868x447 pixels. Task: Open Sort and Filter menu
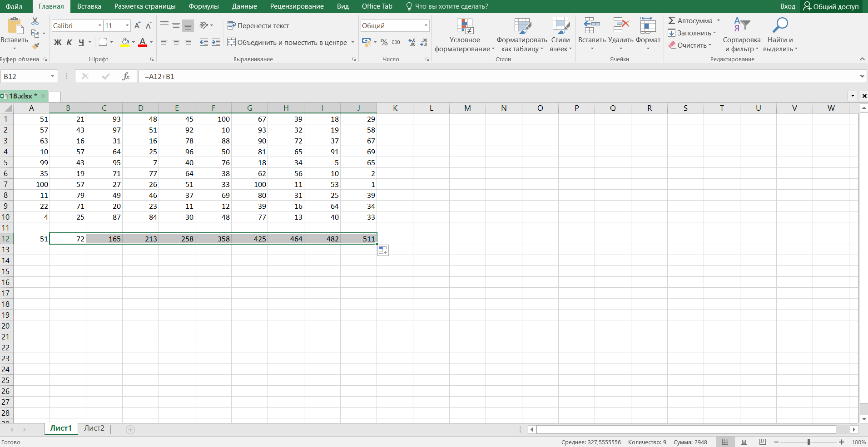click(742, 35)
